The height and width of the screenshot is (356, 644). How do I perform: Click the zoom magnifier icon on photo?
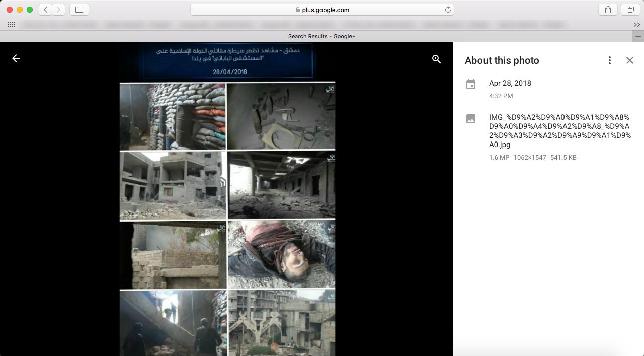click(x=436, y=59)
